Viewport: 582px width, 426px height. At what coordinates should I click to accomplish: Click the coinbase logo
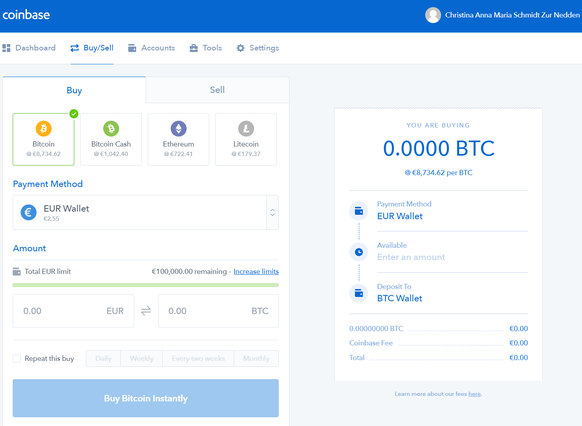pyautogui.click(x=26, y=15)
